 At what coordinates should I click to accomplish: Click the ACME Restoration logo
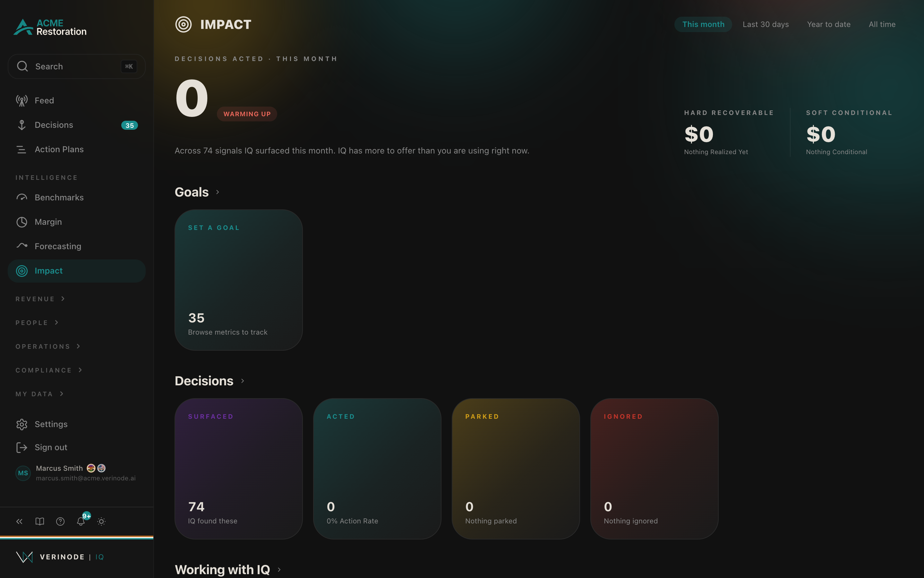point(50,27)
